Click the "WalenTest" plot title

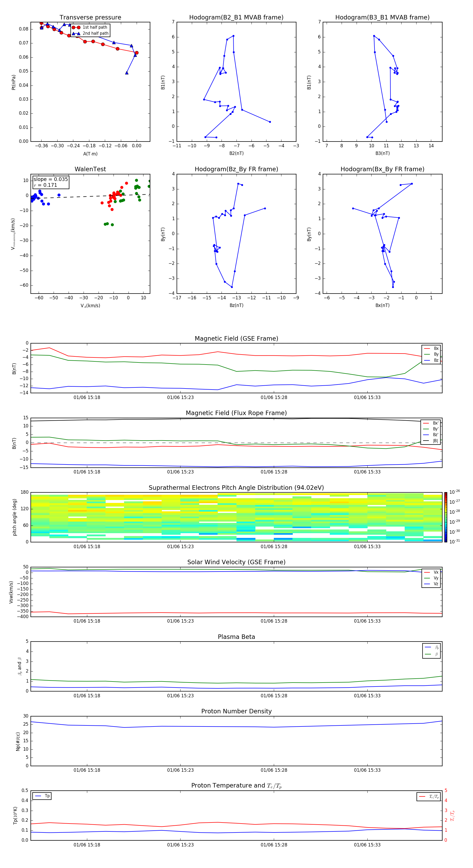pyautogui.click(x=90, y=169)
